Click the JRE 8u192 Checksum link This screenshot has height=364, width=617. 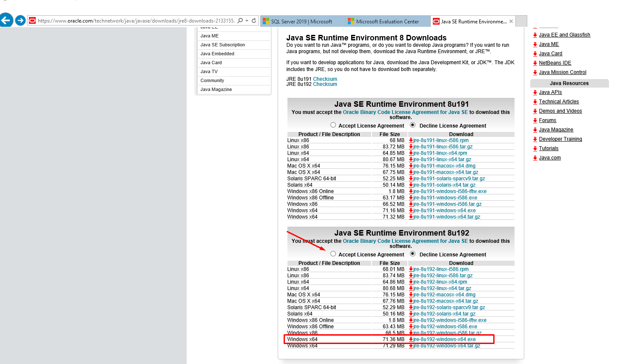click(325, 84)
